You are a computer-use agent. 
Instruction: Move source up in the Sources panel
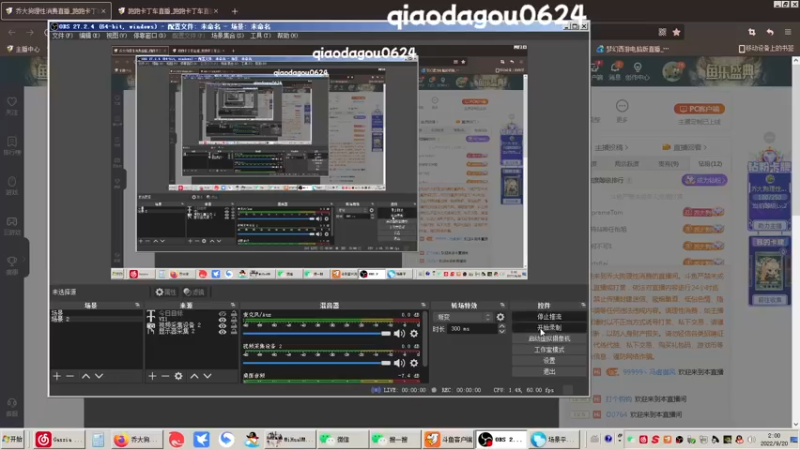click(194, 376)
